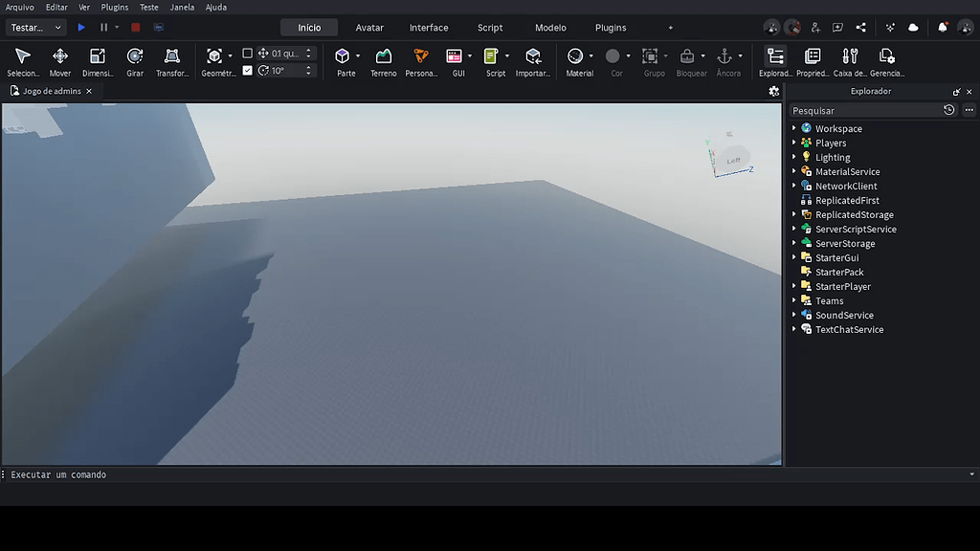The width and height of the screenshot is (980, 551).
Task: Pop out the Explorador panel
Action: click(956, 92)
